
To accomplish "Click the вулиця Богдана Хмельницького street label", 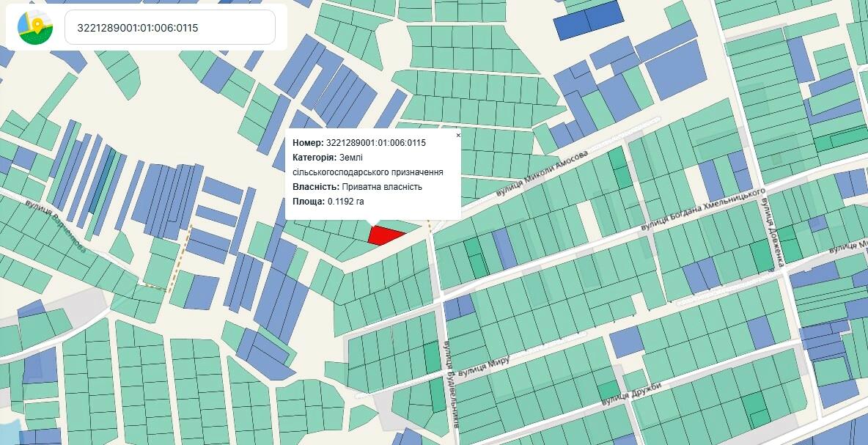I will (702, 211).
